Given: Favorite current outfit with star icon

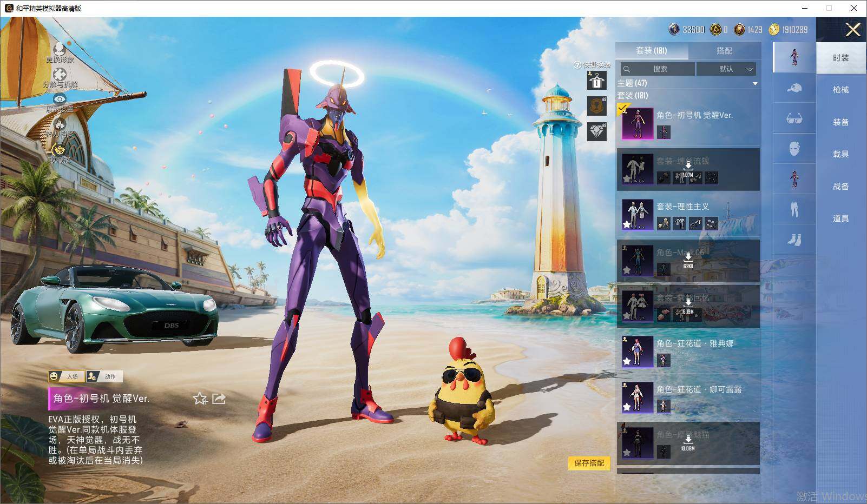Looking at the screenshot, I should [x=200, y=399].
